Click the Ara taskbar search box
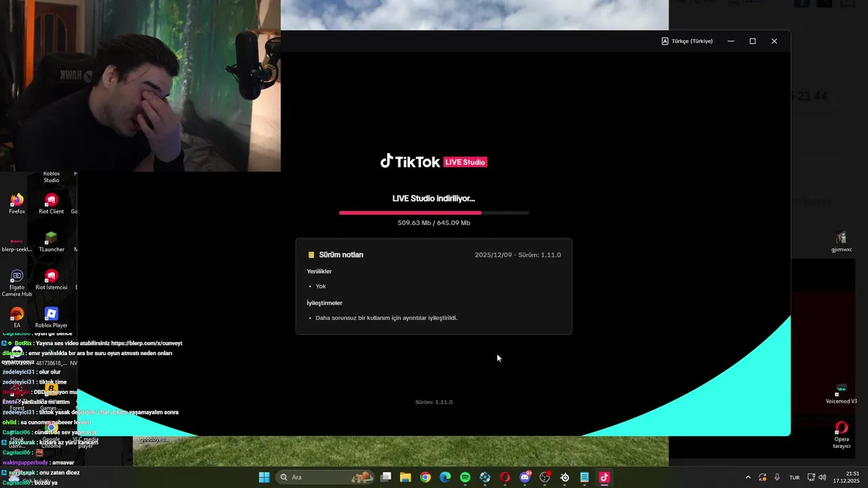This screenshot has width=868, height=488. coord(326,477)
